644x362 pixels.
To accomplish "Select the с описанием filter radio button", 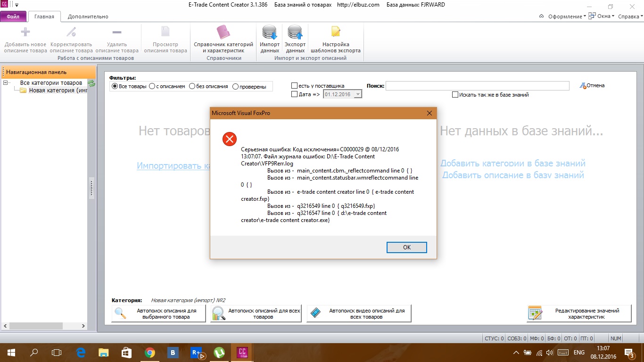I will click(x=152, y=86).
